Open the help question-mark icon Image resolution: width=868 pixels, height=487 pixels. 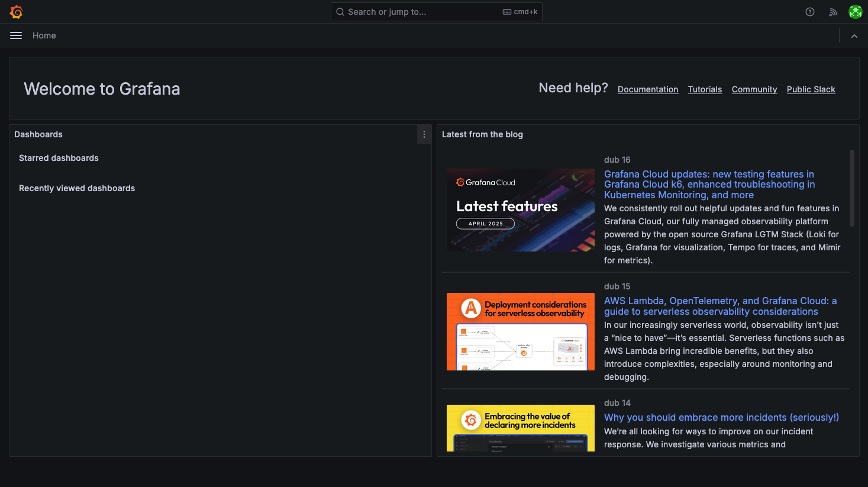coord(810,12)
